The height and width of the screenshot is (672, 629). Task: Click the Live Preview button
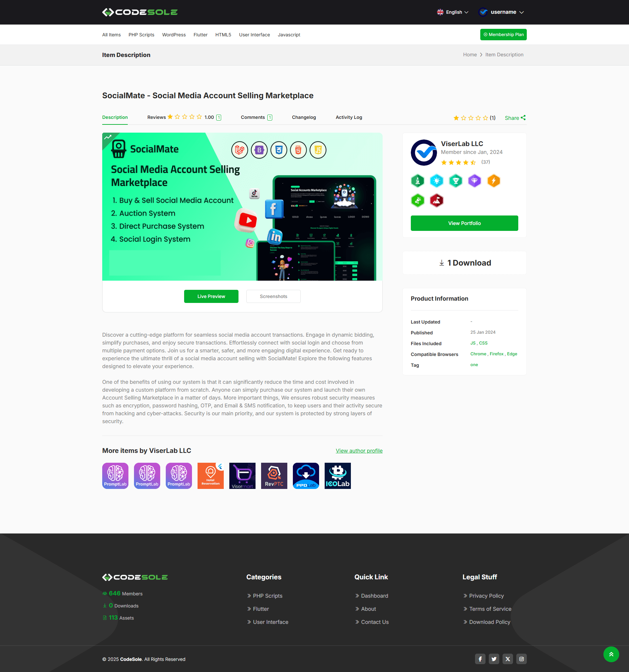211,296
